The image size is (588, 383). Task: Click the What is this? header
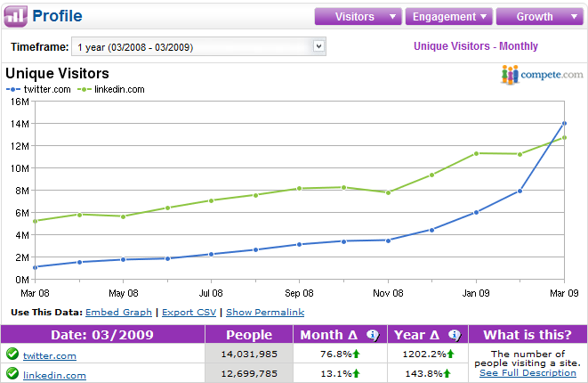(528, 335)
